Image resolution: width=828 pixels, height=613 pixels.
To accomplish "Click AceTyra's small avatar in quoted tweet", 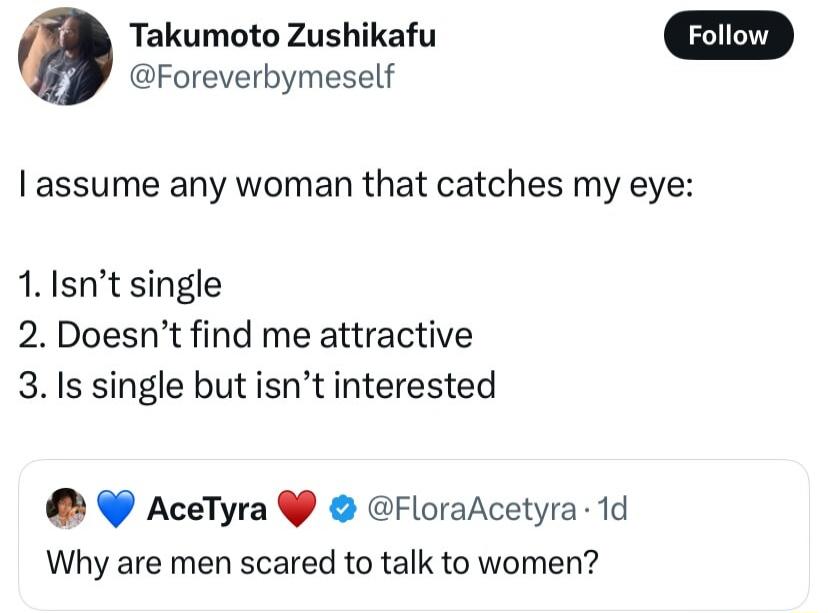I will pyautogui.click(x=65, y=510).
